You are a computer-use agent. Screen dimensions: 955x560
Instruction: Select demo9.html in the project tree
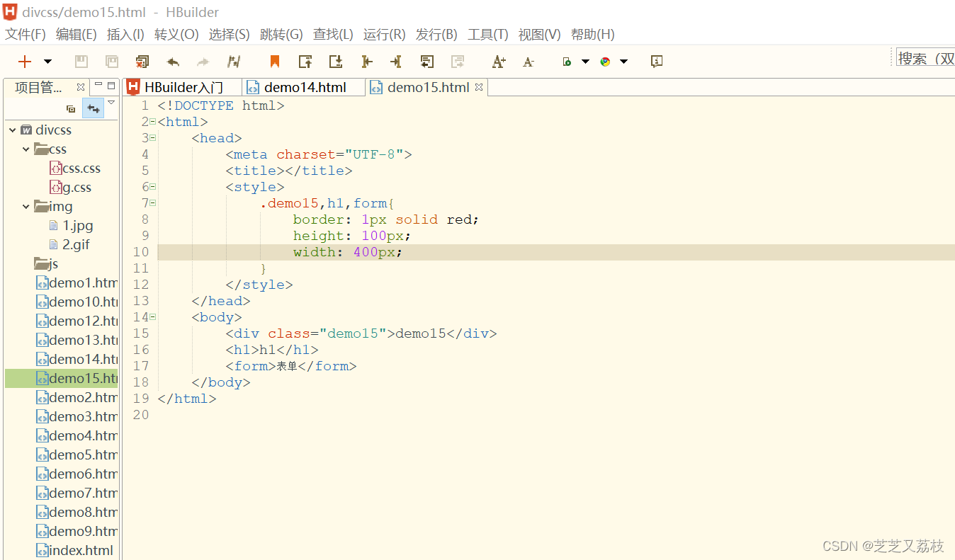pos(77,531)
